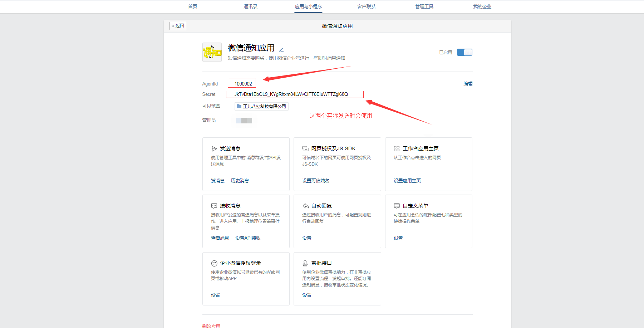This screenshot has height=328, width=644.
Task: Click the folder icon beside 正儿八经科技有限公司
Action: 239,106
